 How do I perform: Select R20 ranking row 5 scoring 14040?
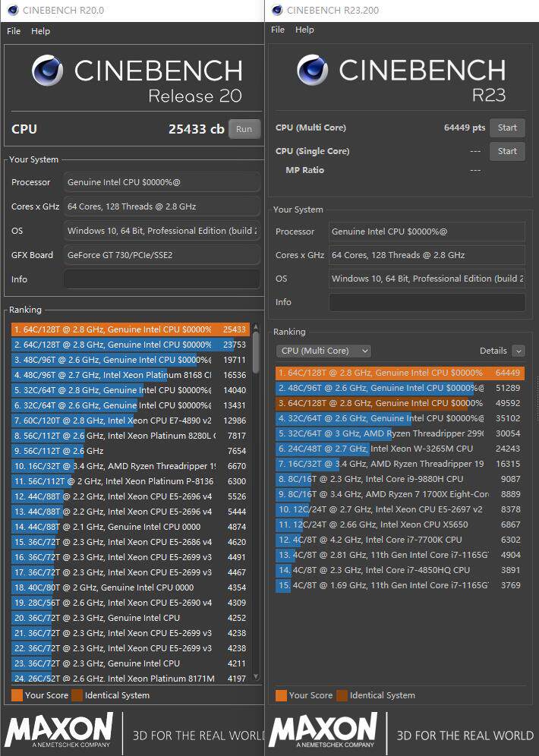[x=131, y=391]
